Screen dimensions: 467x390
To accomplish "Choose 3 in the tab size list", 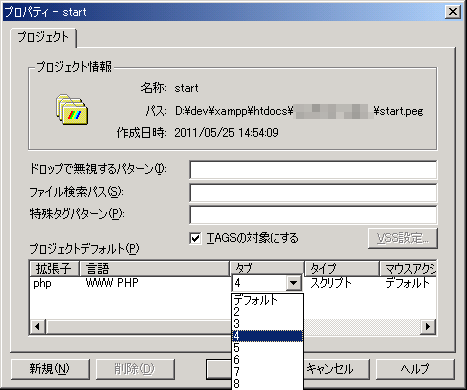I will pos(267,324).
